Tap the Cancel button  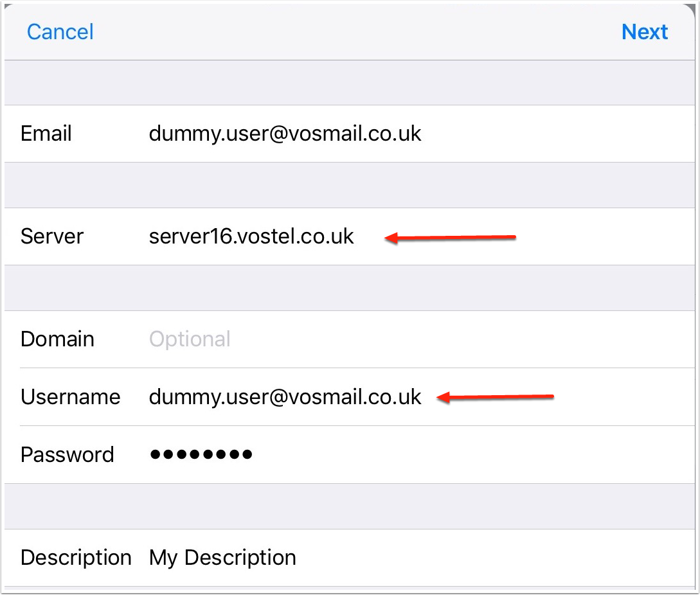[x=60, y=32]
